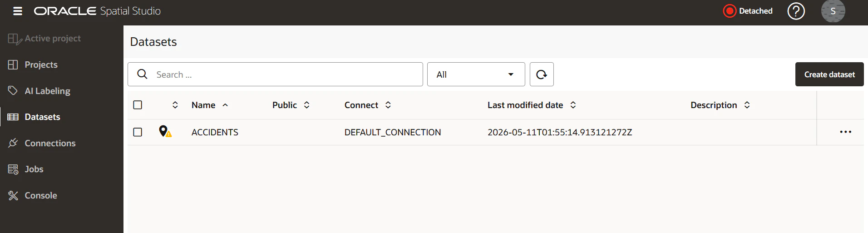This screenshot has height=233, width=868.
Task: Focus the Search datasets input field
Action: coord(275,74)
